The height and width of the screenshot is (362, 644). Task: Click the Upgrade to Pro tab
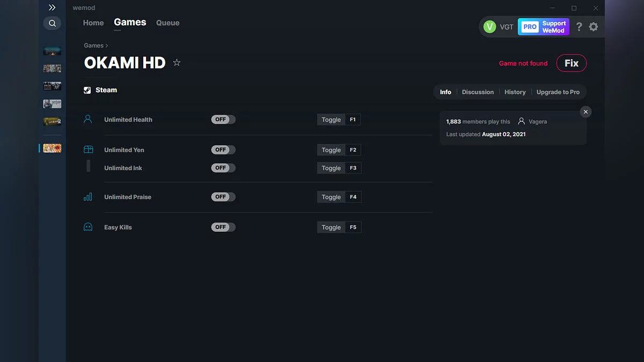[x=558, y=92]
